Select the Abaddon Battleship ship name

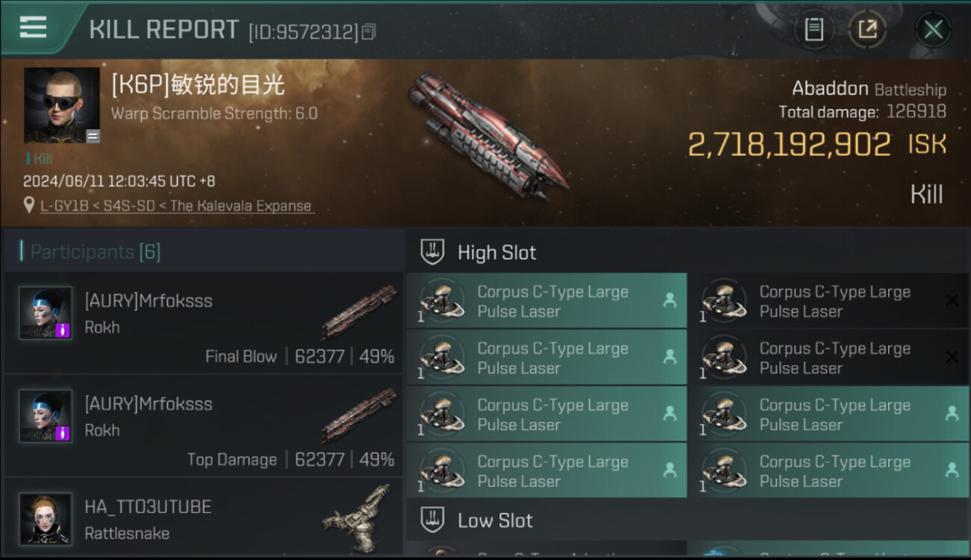[x=869, y=89]
